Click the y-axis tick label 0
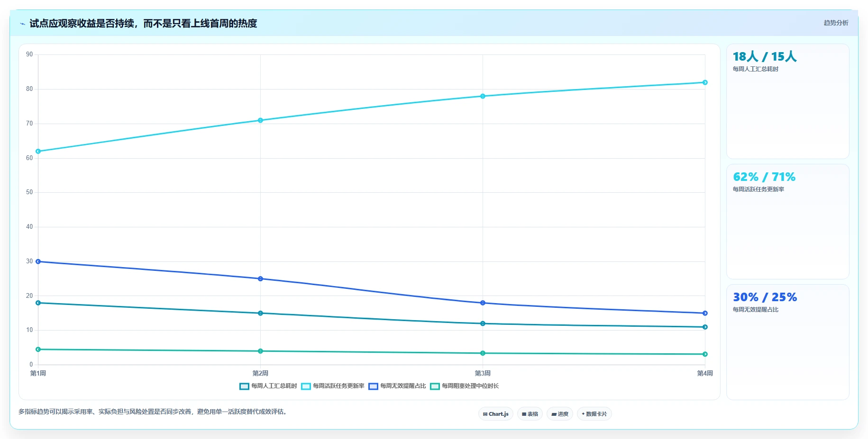The image size is (868, 439). tap(31, 365)
